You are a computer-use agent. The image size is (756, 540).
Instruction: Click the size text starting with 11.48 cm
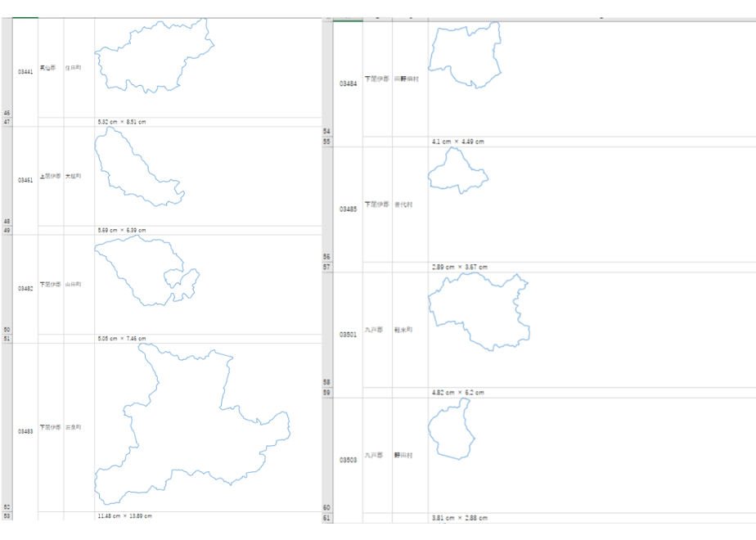[124, 516]
